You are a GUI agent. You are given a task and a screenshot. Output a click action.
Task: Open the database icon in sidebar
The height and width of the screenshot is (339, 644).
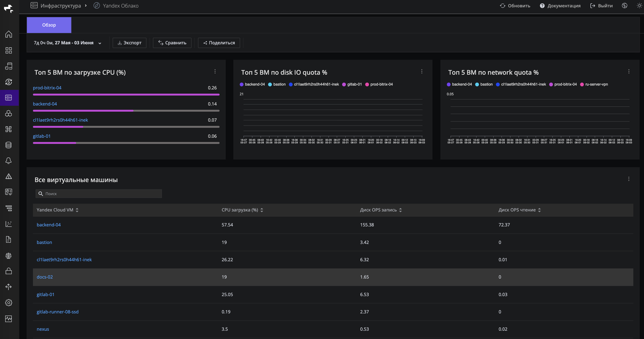(x=9, y=145)
